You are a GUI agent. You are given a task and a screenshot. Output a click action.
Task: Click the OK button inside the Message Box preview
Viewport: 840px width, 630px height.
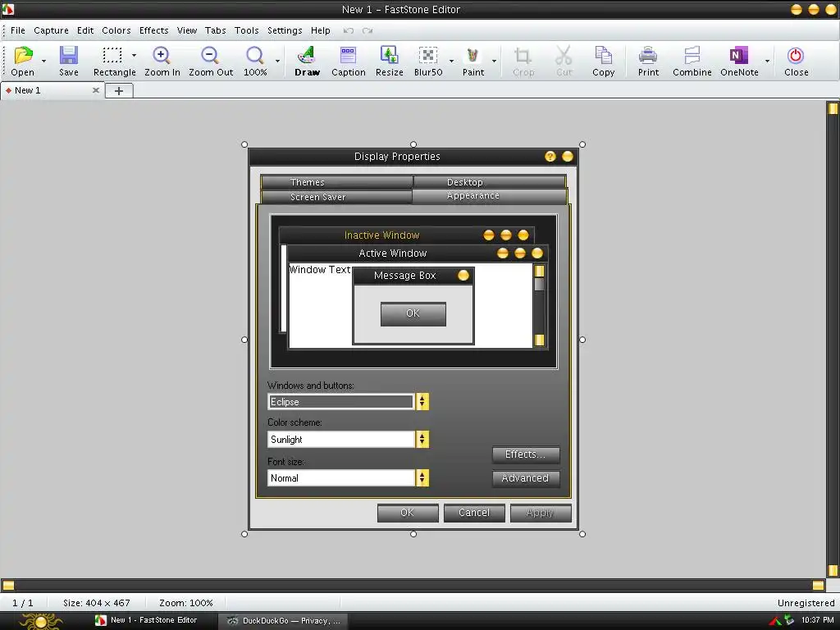[x=413, y=314]
